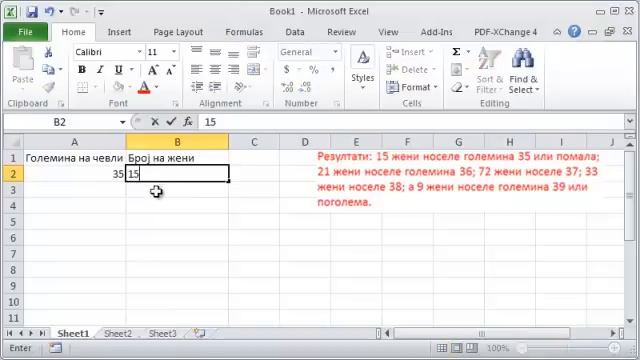
Task: Open the File tab
Action: click(x=25, y=32)
